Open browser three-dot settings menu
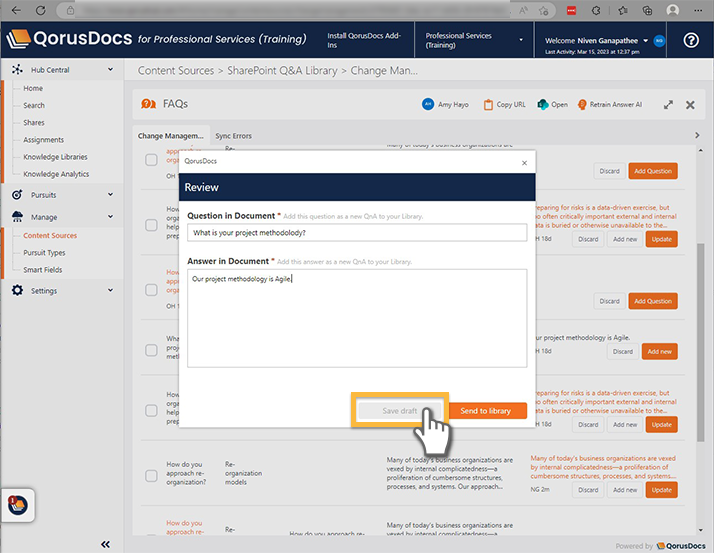The width and height of the screenshot is (714, 553). coord(698,10)
